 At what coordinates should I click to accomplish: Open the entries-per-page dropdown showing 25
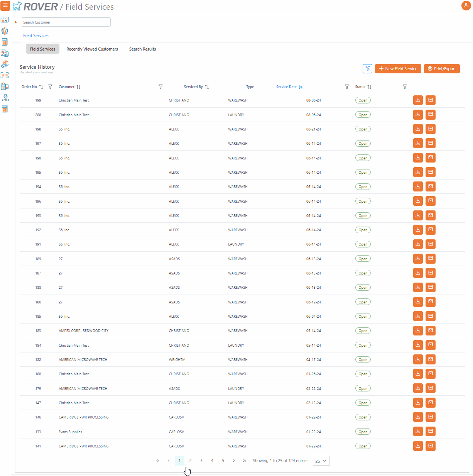tap(321, 461)
